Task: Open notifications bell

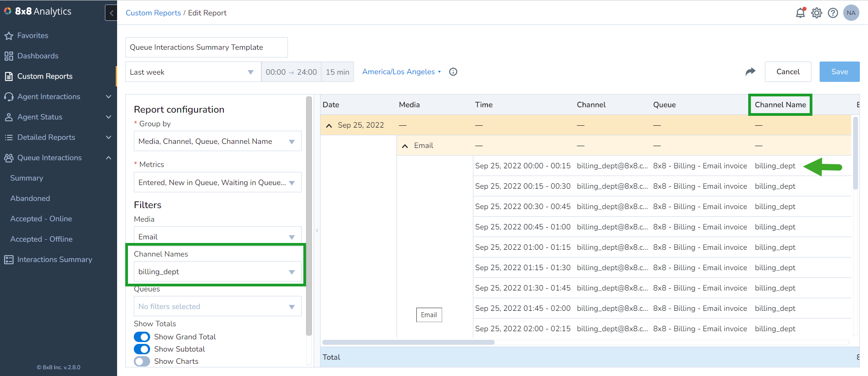Action: coord(801,13)
